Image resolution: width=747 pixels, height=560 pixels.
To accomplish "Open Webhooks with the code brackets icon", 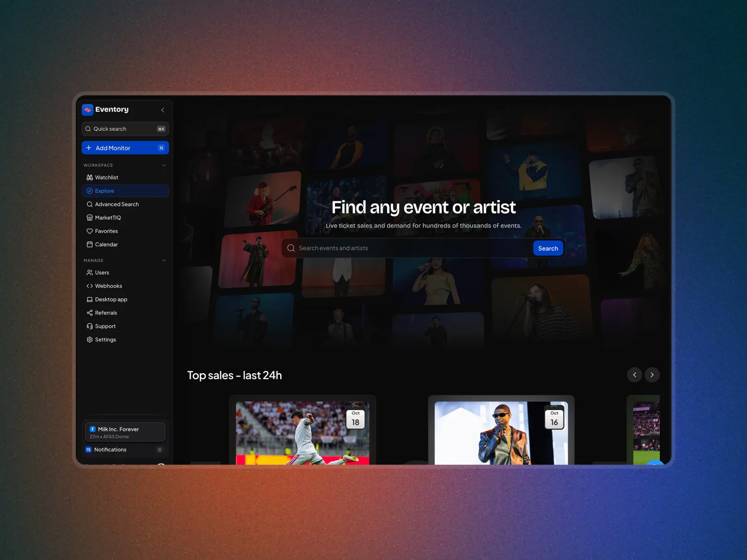I will pos(90,286).
